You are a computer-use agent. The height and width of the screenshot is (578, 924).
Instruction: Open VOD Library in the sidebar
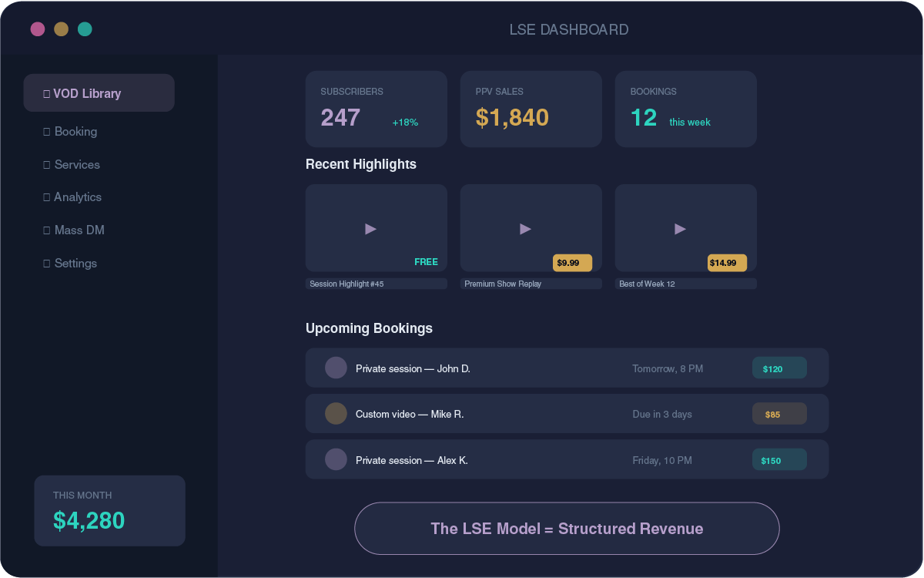pyautogui.click(x=99, y=93)
